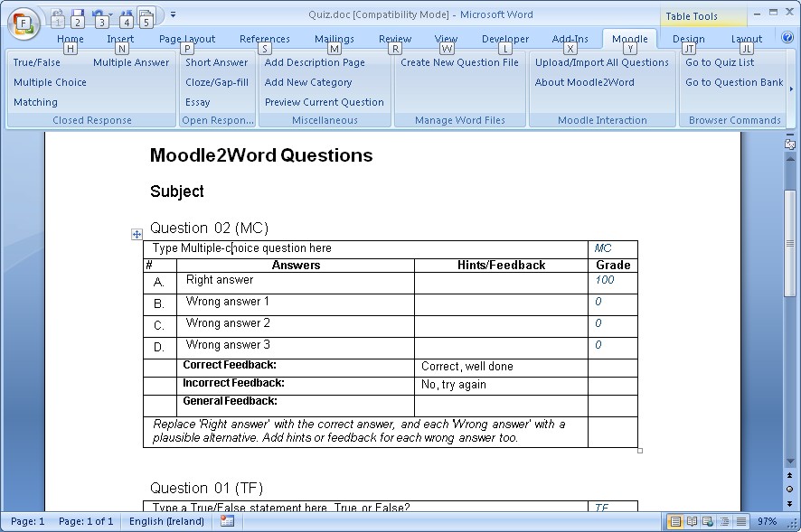Open the References ribbon tab
This screenshot has width=801, height=532.
point(264,39)
